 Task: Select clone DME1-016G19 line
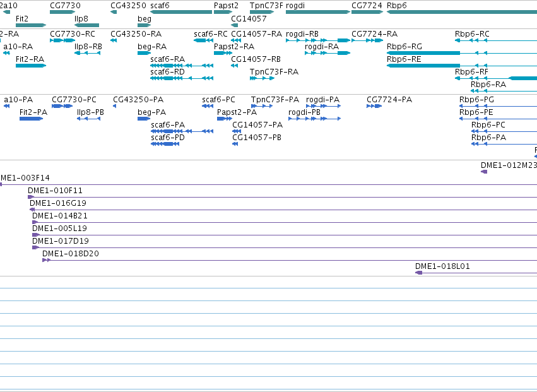(283, 210)
